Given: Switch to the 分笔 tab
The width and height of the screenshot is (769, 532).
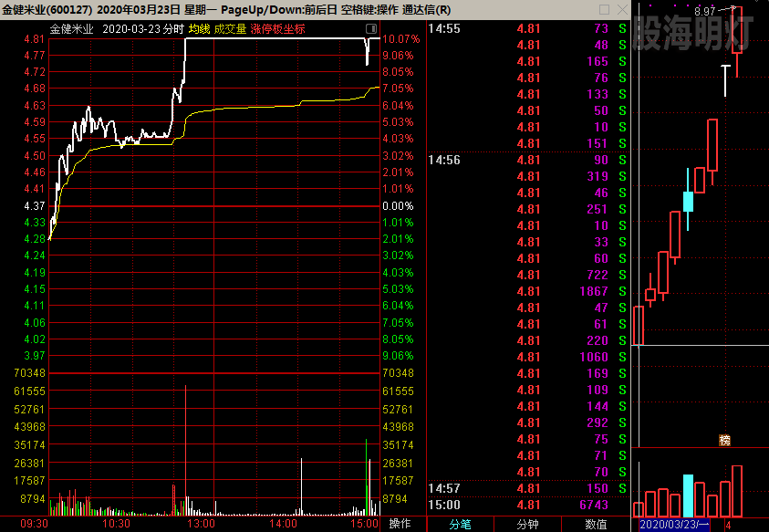Looking at the screenshot, I should [460, 524].
